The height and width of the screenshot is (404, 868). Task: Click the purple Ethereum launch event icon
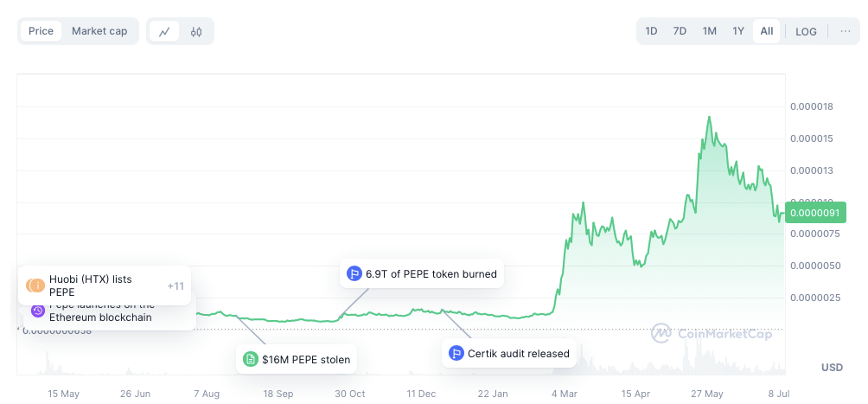pyautogui.click(x=37, y=311)
